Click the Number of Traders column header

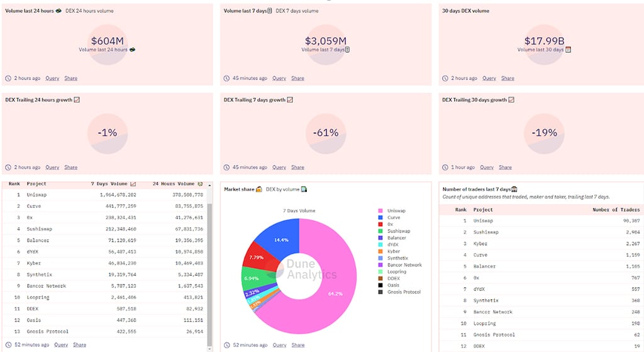click(616, 210)
